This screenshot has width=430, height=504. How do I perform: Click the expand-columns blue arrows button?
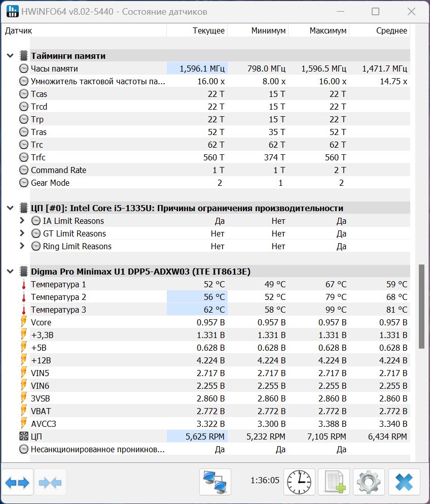17,482
